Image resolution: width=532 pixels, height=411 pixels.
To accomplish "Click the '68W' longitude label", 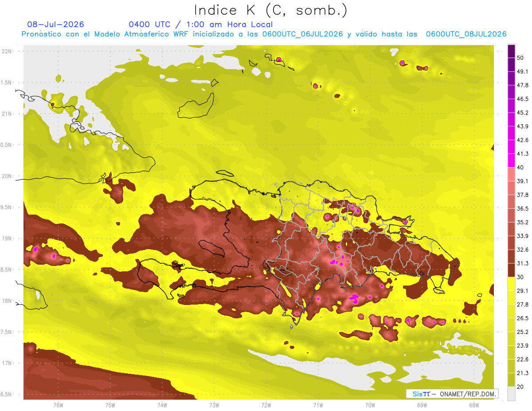I will 473,405.
